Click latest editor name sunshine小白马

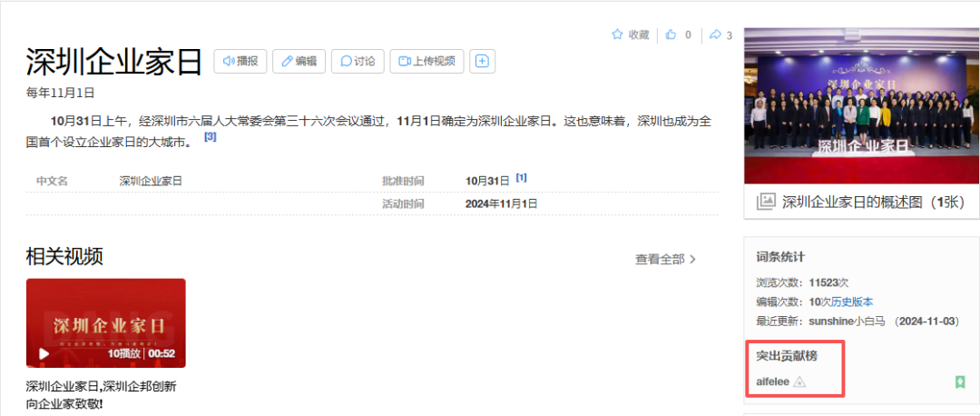coord(848,321)
